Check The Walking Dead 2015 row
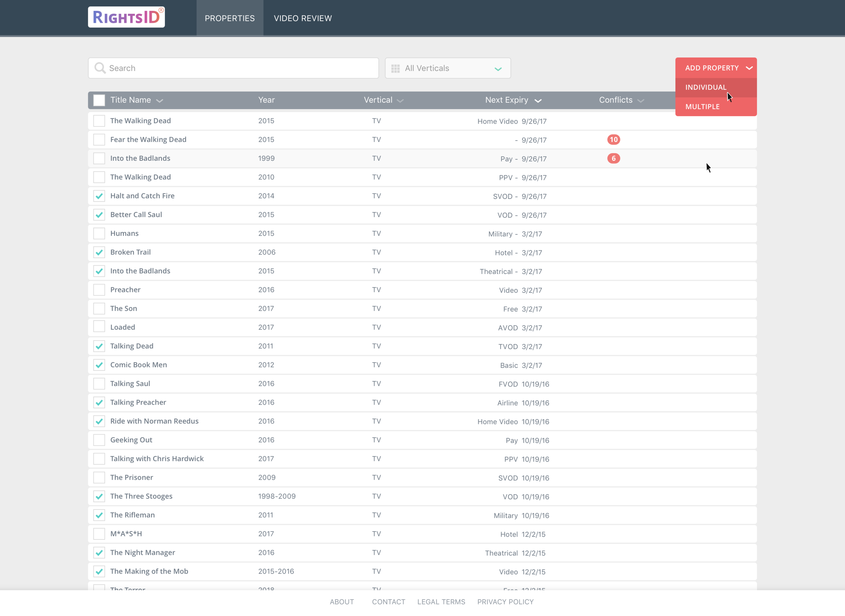 99,121
